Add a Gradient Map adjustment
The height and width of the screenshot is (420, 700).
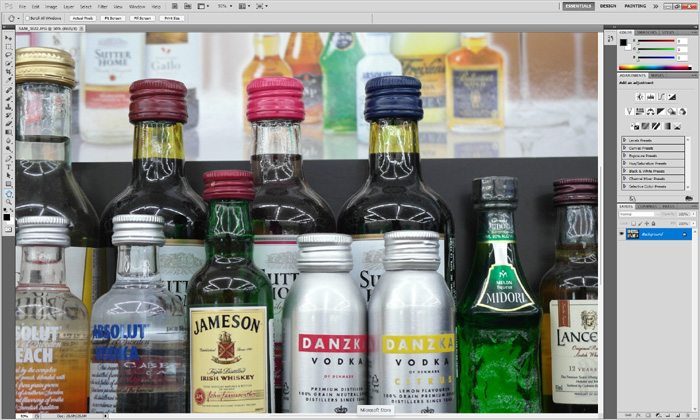click(x=667, y=127)
